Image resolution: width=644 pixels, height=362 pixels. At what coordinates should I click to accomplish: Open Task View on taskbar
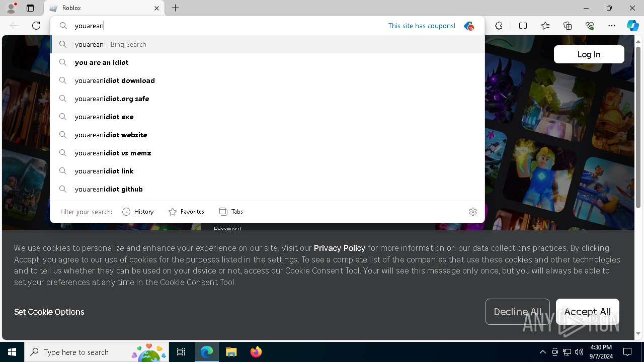[181, 352]
